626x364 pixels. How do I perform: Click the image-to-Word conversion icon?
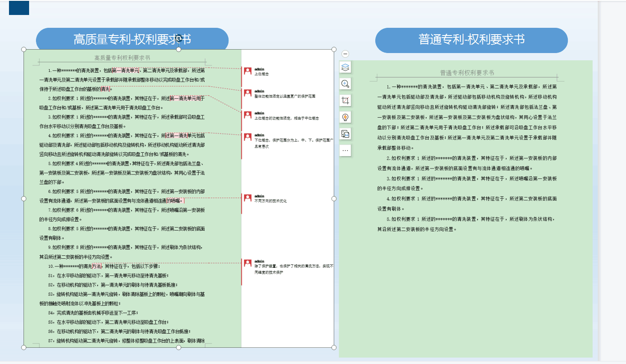coord(345,134)
